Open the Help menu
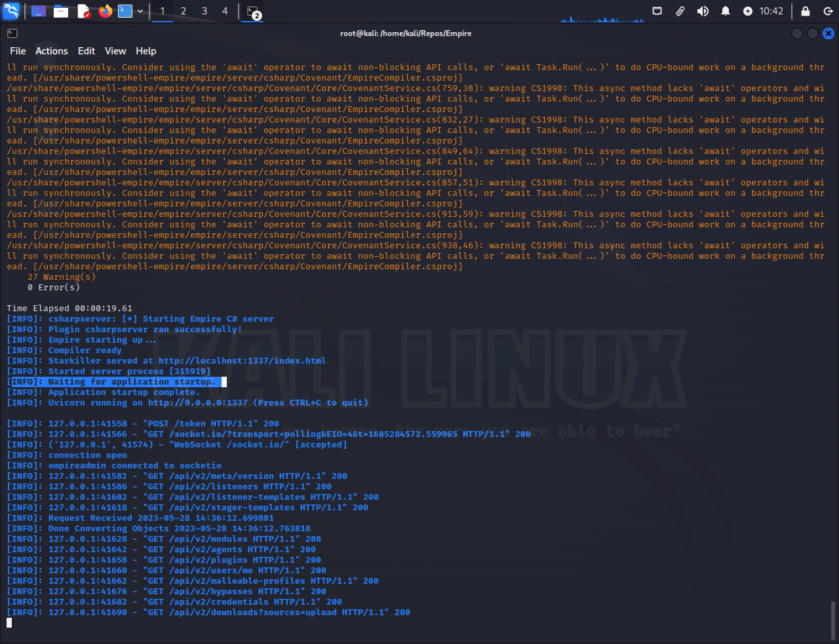839x644 pixels. click(146, 51)
